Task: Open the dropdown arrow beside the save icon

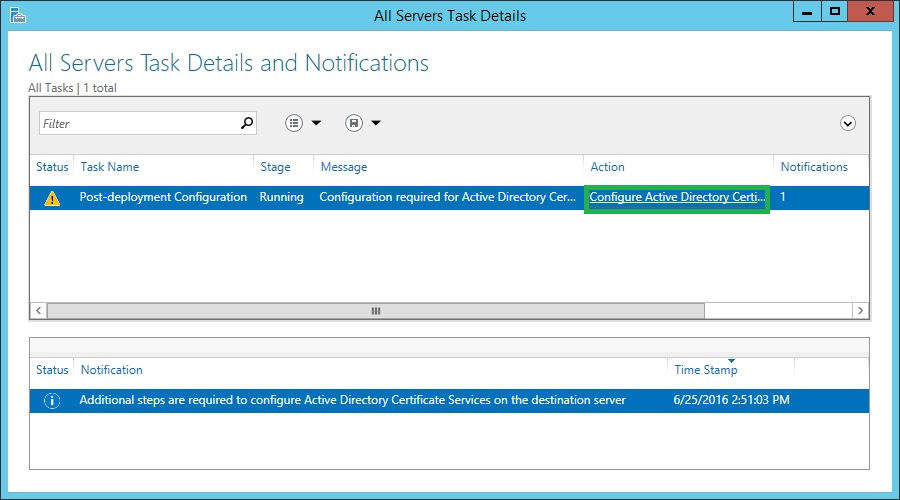Action: pos(376,123)
